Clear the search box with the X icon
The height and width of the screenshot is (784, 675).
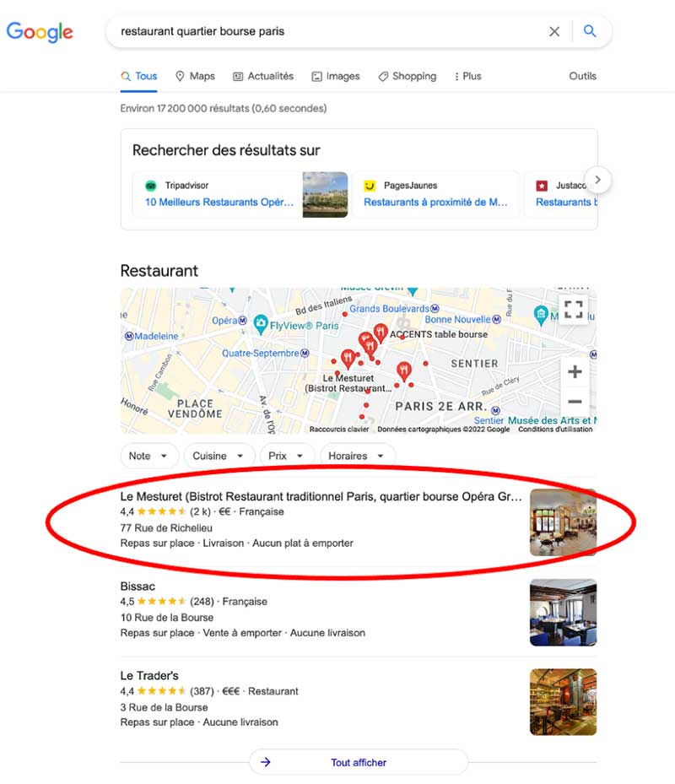[x=554, y=31]
